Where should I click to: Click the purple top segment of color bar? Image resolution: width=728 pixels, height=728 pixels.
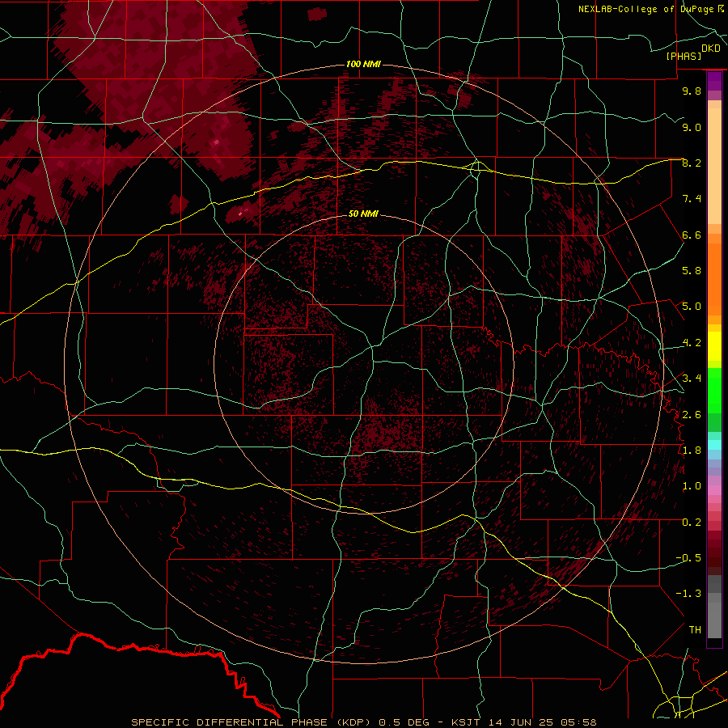(714, 81)
